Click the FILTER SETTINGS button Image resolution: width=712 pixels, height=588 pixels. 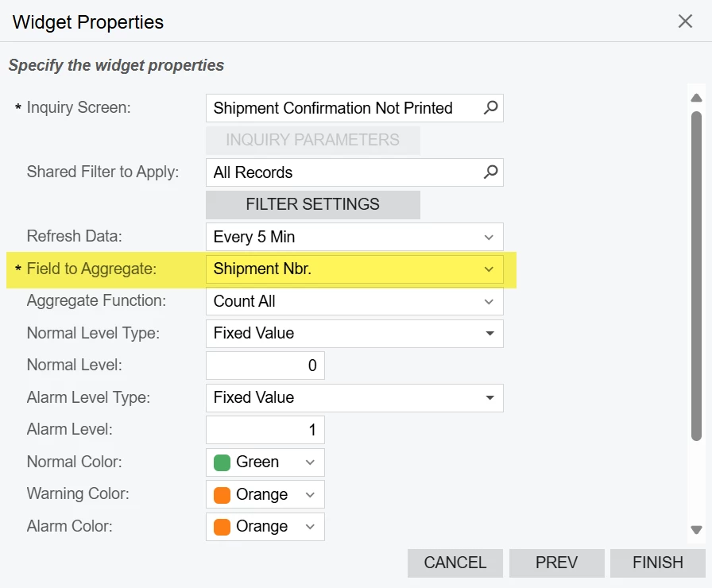313,204
